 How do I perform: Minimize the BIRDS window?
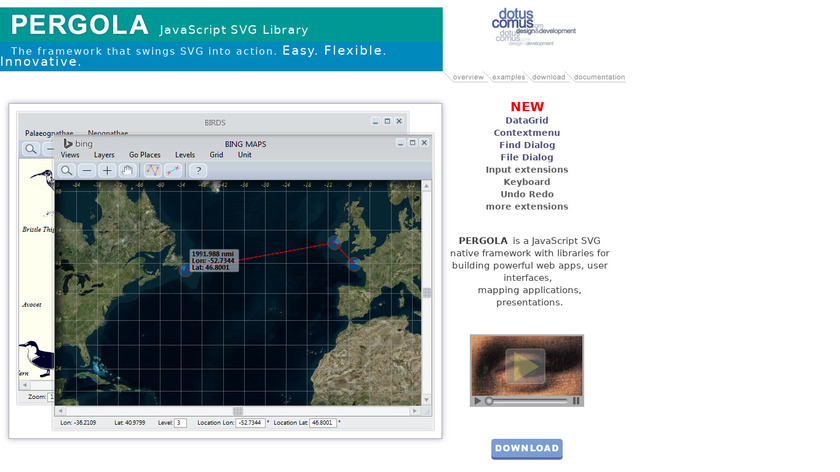[376, 122]
